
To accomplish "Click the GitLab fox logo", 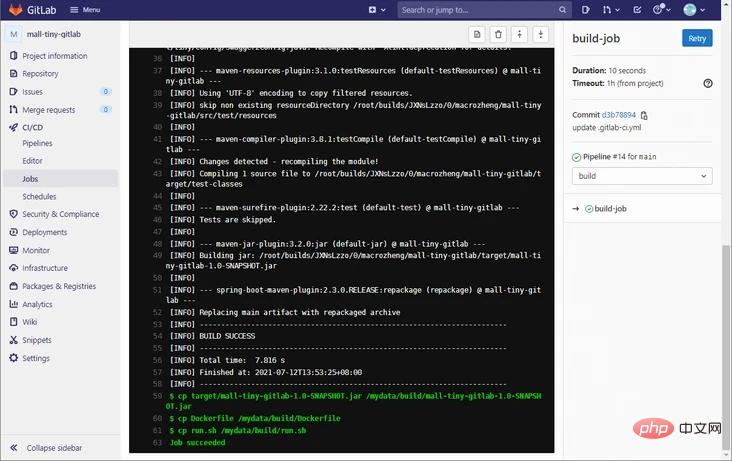I will point(15,9).
